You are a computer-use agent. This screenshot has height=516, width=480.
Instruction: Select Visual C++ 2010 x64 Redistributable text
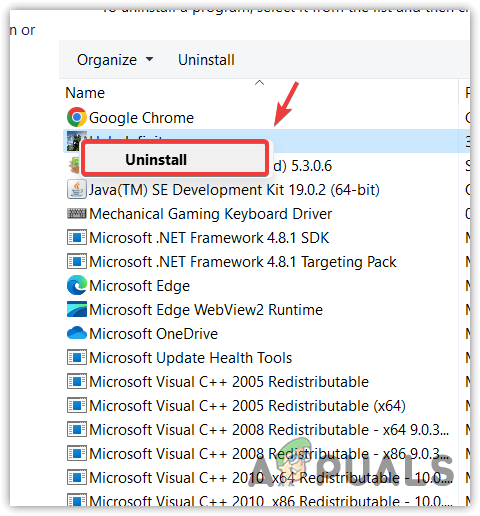point(271,478)
